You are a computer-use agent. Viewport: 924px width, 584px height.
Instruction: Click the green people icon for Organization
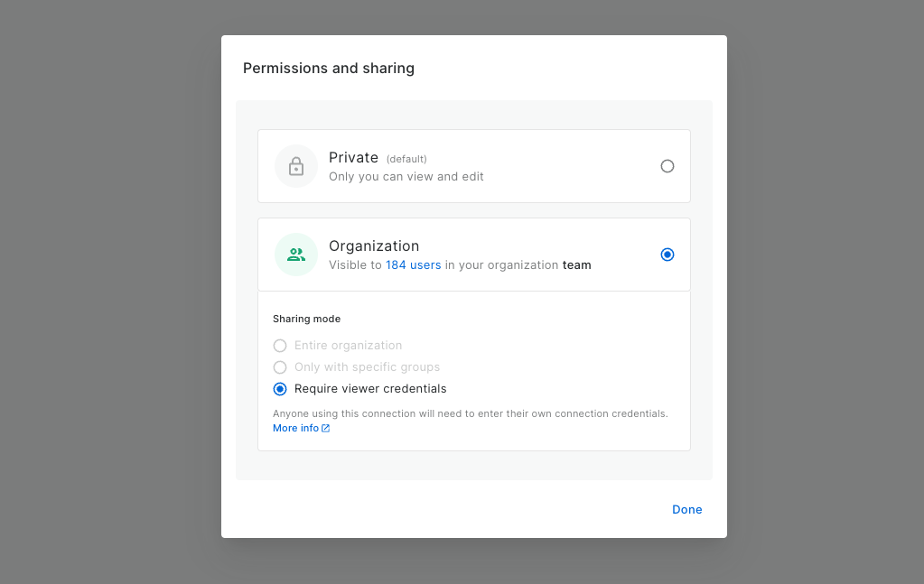(296, 255)
